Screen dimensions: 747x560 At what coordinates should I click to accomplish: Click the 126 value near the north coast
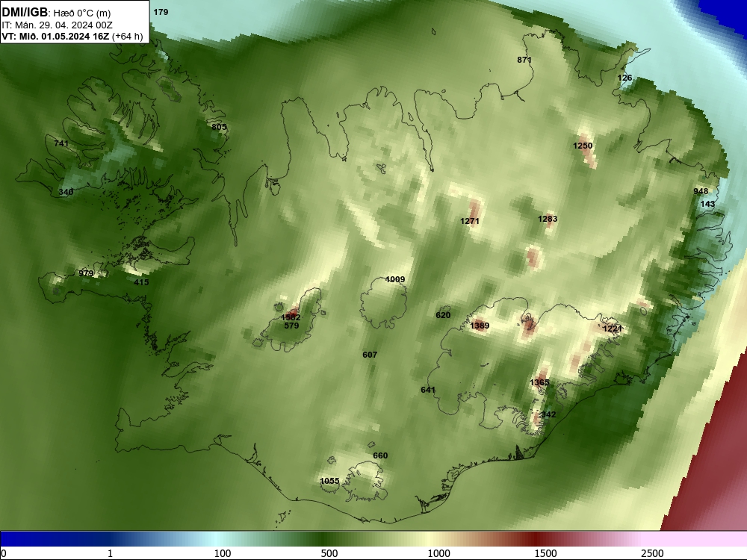point(624,78)
